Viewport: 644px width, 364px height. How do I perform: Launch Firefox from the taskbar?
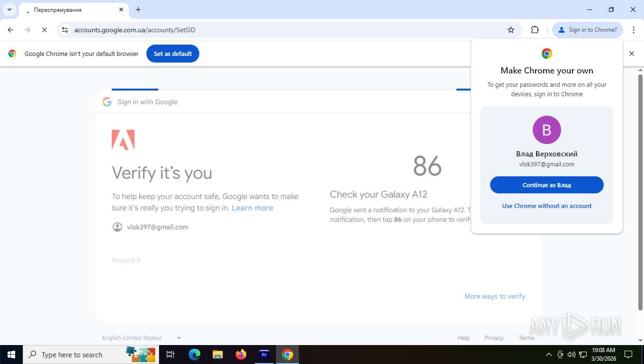[241, 355]
